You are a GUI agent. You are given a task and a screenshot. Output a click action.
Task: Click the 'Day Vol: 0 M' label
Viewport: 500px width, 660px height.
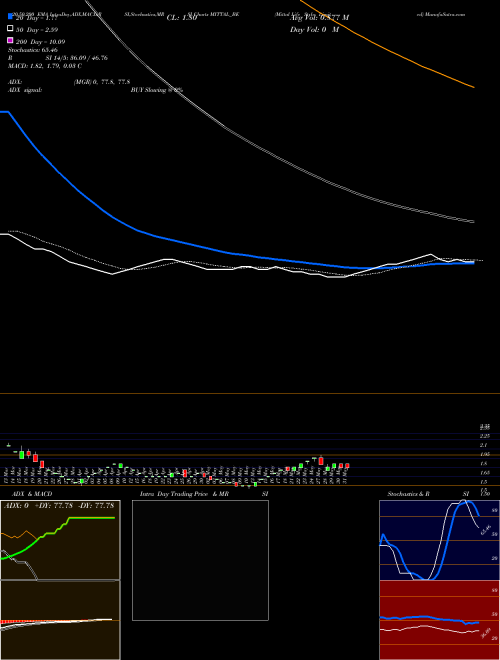(314, 30)
